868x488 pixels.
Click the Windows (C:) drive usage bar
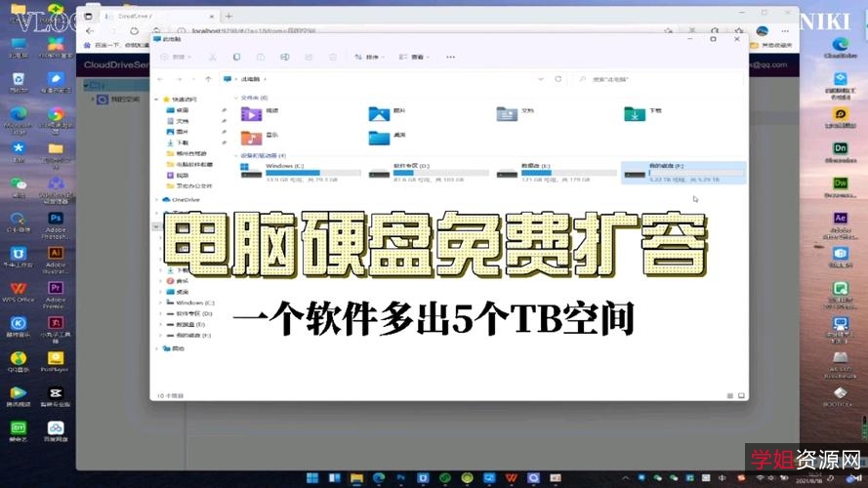313,173
